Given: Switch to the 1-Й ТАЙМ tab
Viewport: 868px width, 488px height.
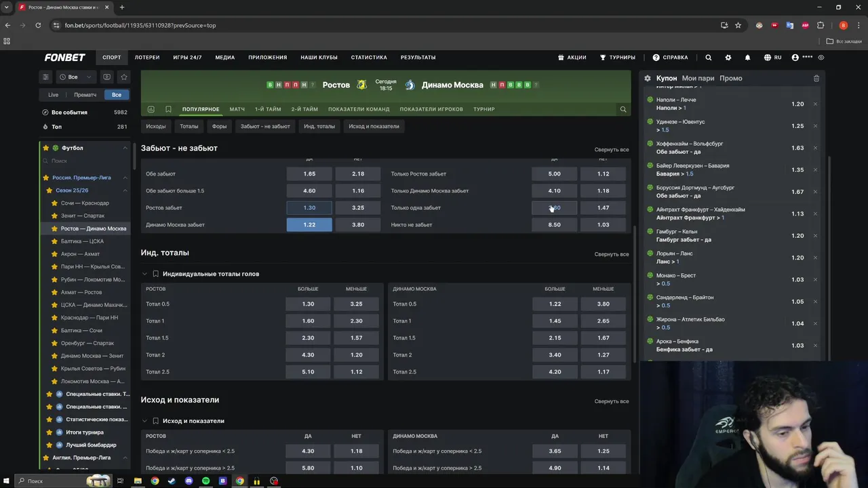Looking at the screenshot, I should coord(268,109).
